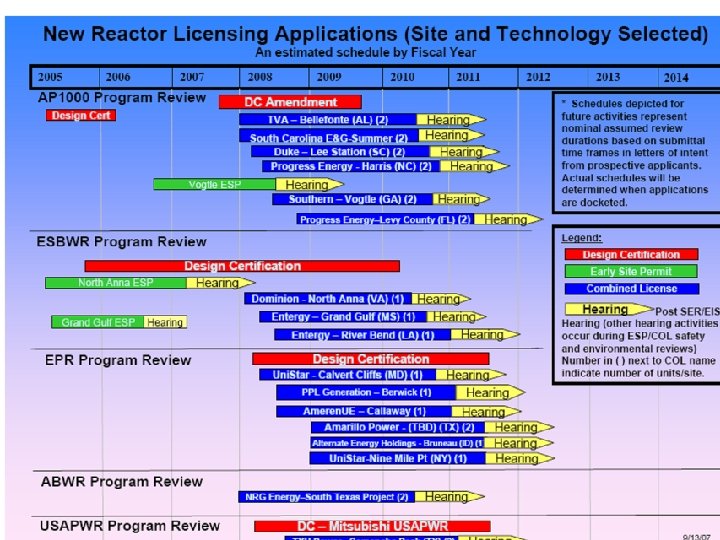
Task: Click Hearing arrow on TVA Bellefonte row
Action: (x=451, y=119)
